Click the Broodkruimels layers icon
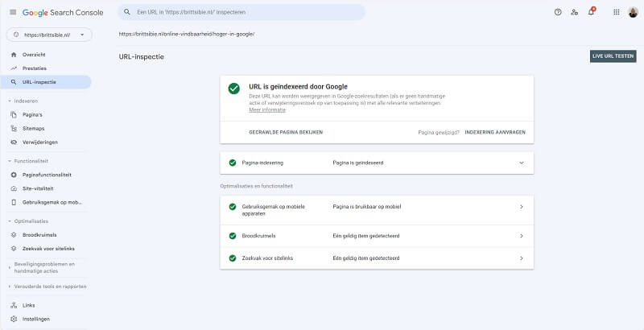The width and height of the screenshot is (644, 330). pyautogui.click(x=14, y=235)
